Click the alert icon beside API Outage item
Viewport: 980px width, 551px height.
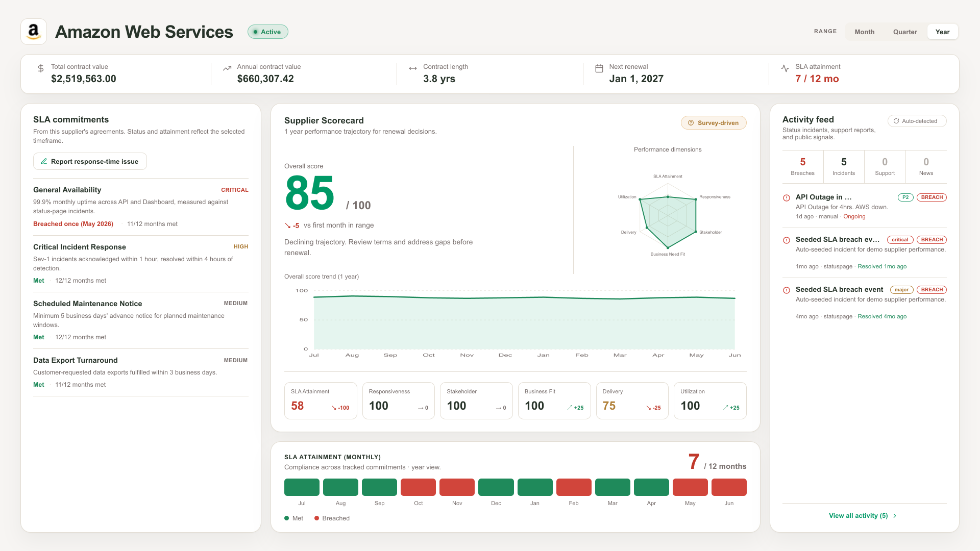(787, 198)
